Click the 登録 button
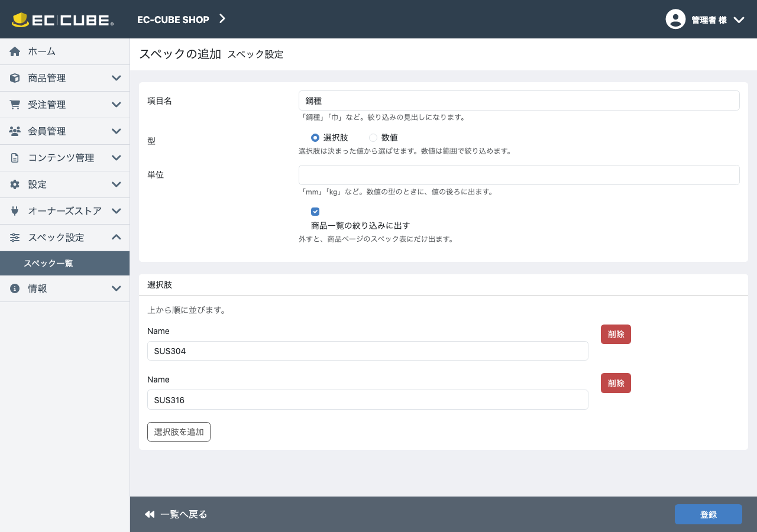The height and width of the screenshot is (532, 757). click(709, 514)
